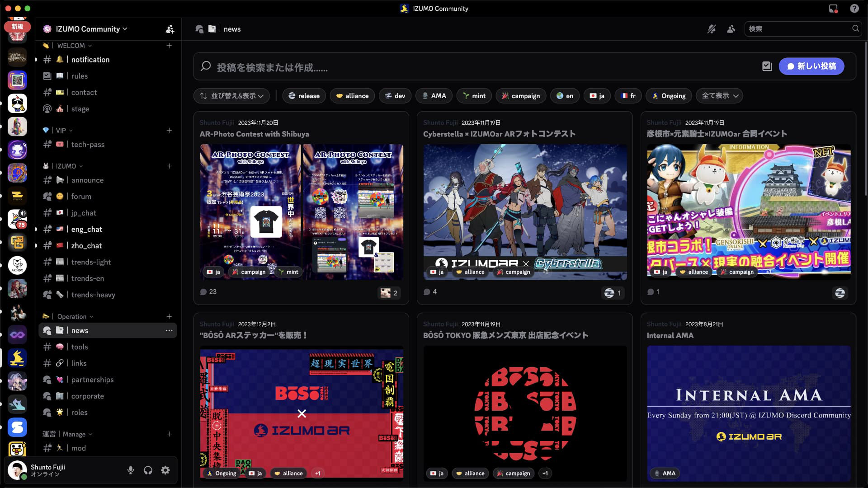Screen dimensions: 868x488
Task: Show the member list icon
Action: (x=731, y=29)
